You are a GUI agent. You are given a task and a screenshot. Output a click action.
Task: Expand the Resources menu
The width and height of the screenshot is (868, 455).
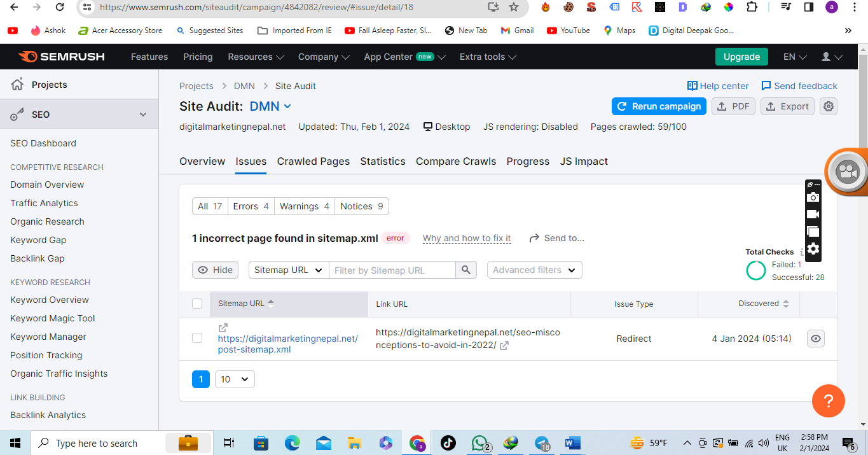256,57
